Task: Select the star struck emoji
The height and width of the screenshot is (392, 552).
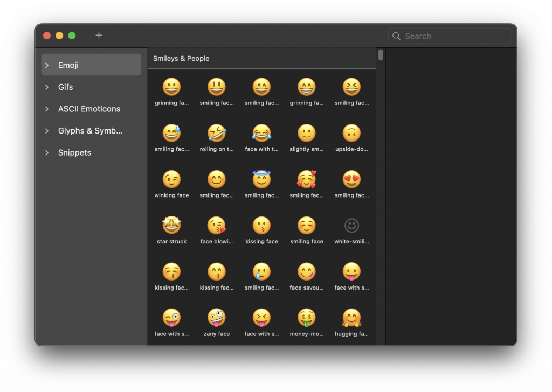Action: (171, 226)
